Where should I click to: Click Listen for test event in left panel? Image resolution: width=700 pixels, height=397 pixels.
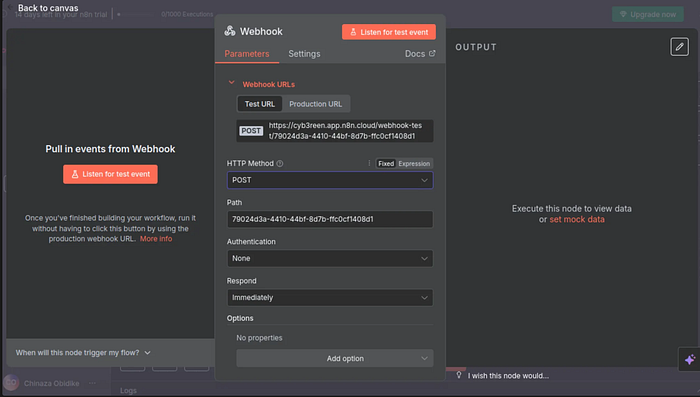[110, 174]
